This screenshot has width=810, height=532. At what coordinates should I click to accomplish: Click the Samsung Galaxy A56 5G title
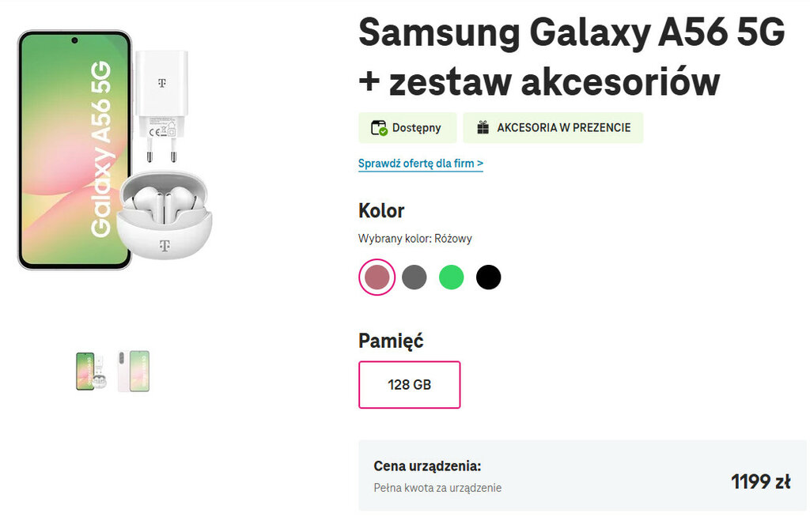tap(571, 34)
